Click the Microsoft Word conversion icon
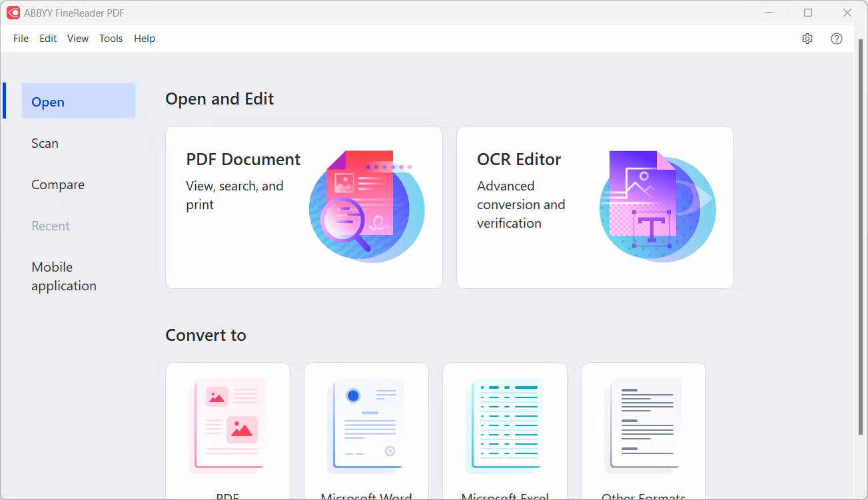The width and height of the screenshot is (868, 500). 366,426
